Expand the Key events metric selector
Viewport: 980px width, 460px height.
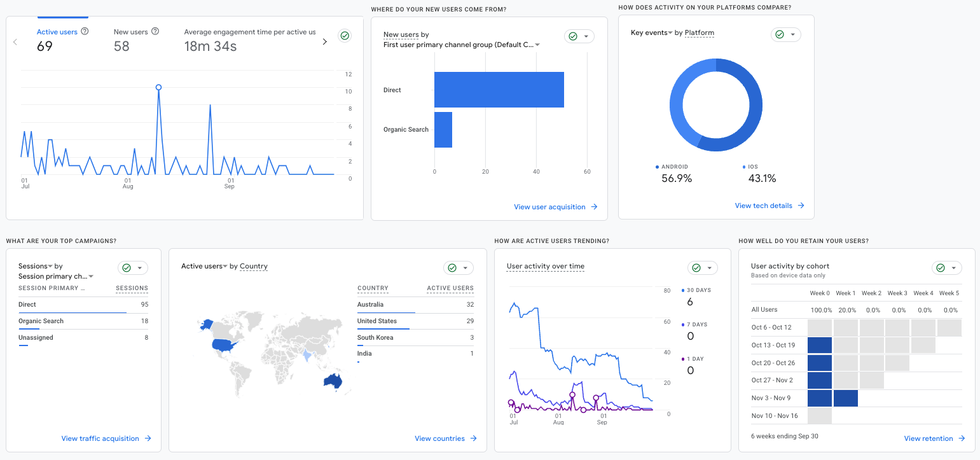click(670, 33)
